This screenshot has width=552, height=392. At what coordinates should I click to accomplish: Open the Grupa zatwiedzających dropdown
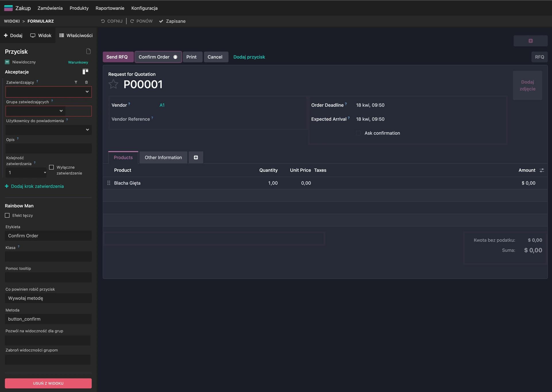61,111
